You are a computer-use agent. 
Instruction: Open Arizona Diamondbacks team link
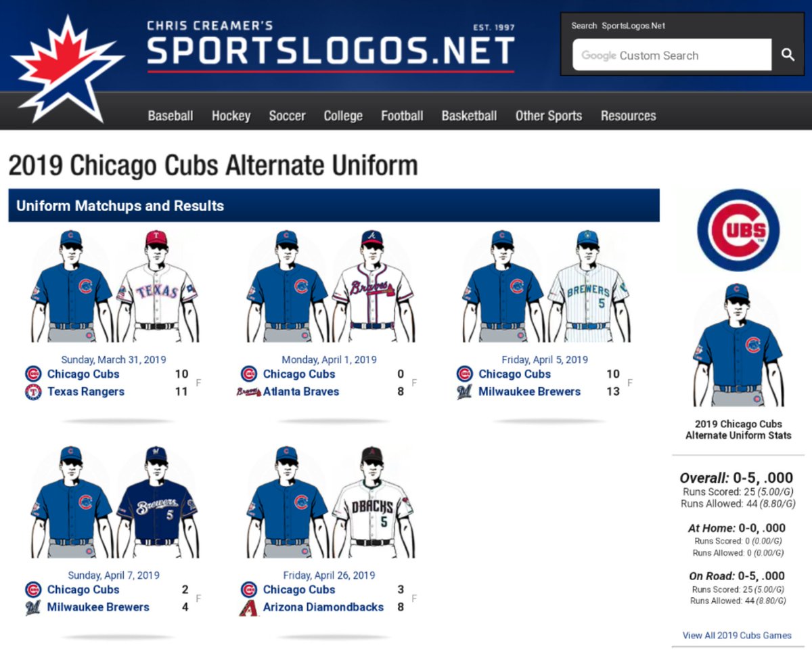coord(323,607)
